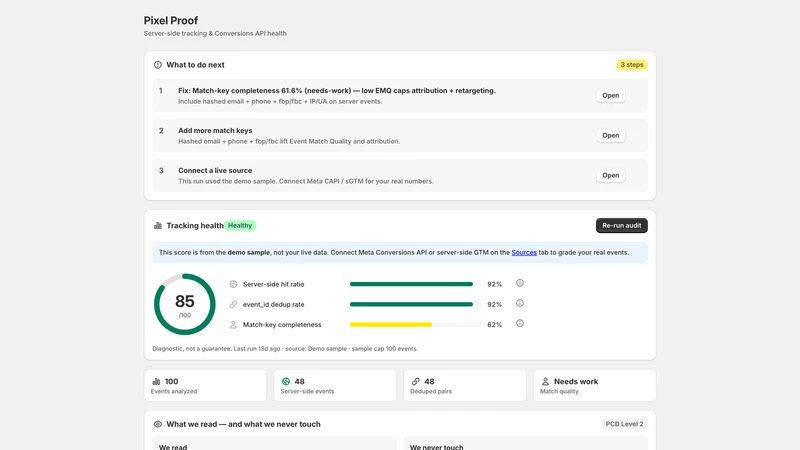The height and width of the screenshot is (450, 800).
Task: Click the bar chart icon beside Tracking health
Action: [158, 226]
